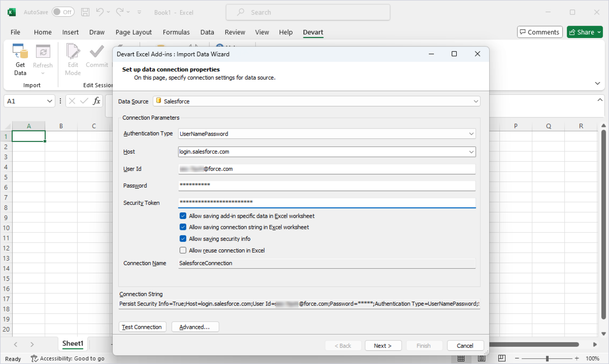
Task: Click the vertical scrollbar thumb
Action: click(604, 224)
